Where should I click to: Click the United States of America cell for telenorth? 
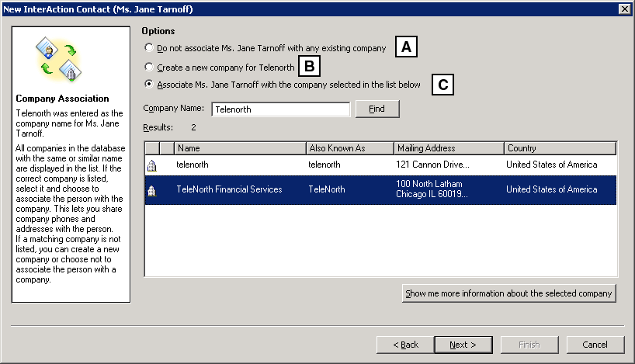(x=551, y=165)
